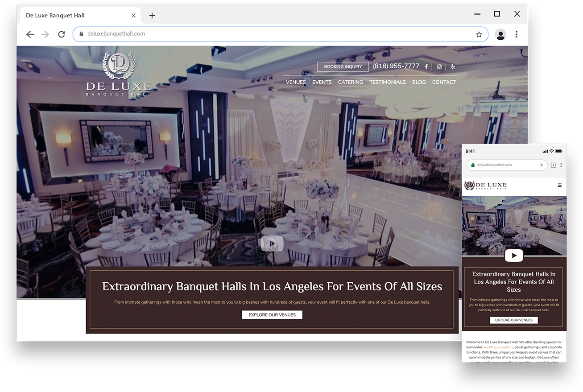Play the video on the mobile view
This screenshot has width=583, height=392.
point(514,256)
